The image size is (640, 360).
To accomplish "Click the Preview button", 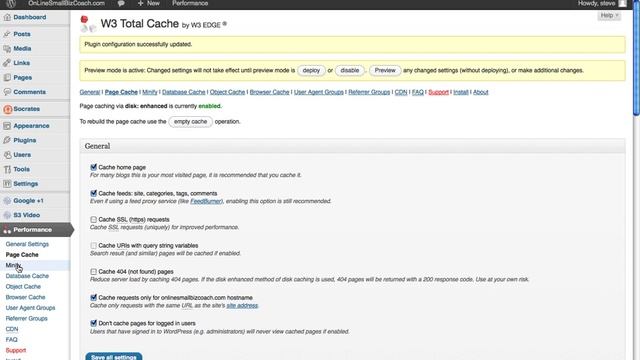I will (385, 71).
